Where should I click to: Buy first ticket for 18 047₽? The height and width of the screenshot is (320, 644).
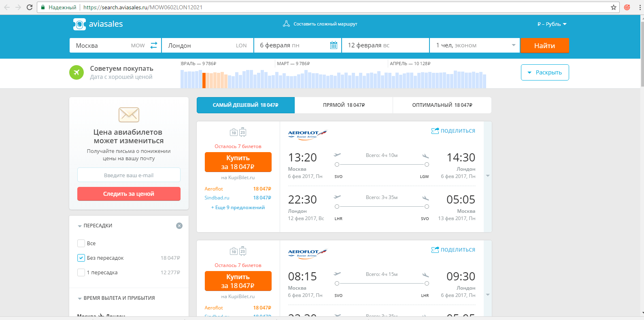(x=238, y=162)
